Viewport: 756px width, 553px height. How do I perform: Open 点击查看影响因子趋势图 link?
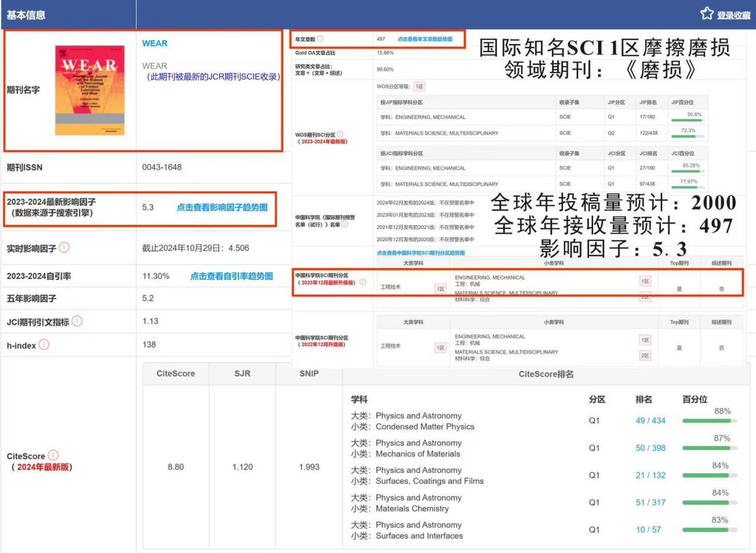tap(222, 207)
